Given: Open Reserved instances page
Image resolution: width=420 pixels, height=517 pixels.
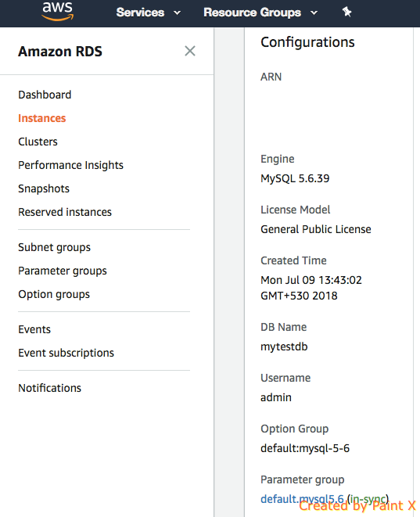Looking at the screenshot, I should tap(65, 212).
